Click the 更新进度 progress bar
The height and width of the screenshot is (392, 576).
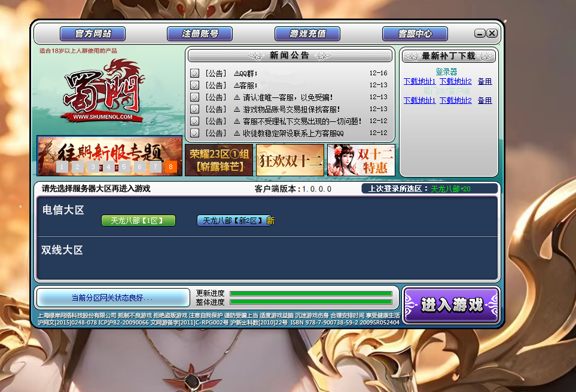[x=311, y=293]
